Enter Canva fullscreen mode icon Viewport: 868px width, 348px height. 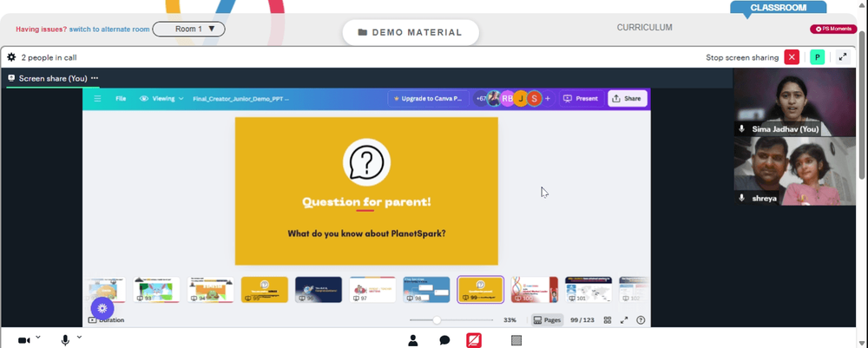click(624, 319)
